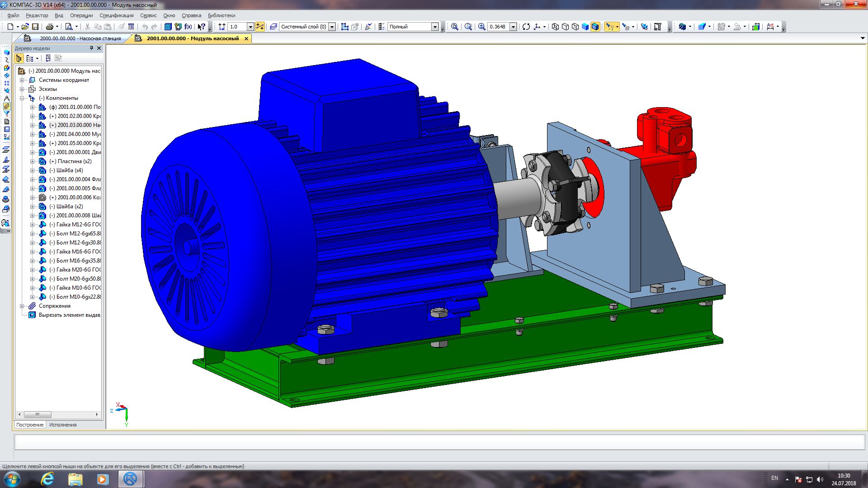
Task: Click the Rotate view icon
Action: tap(526, 27)
